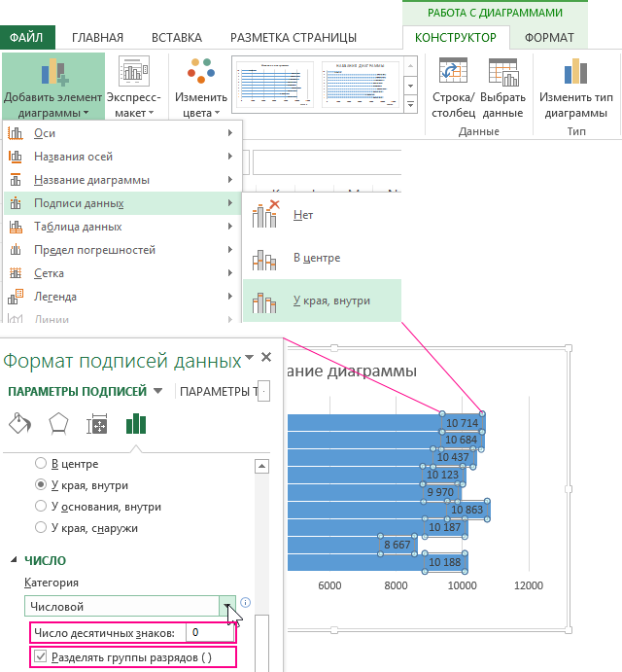The image size is (622, 672).
Task: Expand the ПАРАМЕТРЫ ПОДПИСЕЙ dropdown arrow
Action: click(x=157, y=392)
